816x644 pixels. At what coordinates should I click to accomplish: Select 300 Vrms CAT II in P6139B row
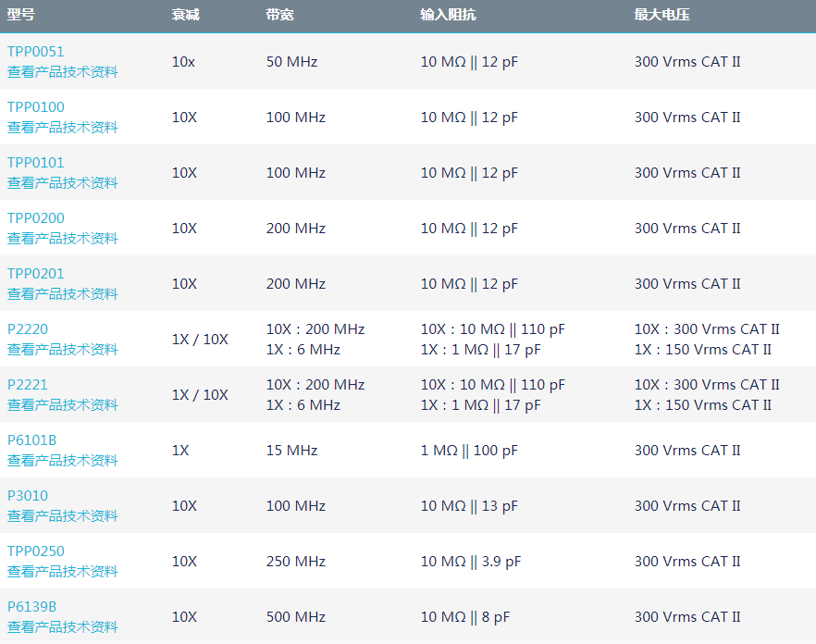687,617
